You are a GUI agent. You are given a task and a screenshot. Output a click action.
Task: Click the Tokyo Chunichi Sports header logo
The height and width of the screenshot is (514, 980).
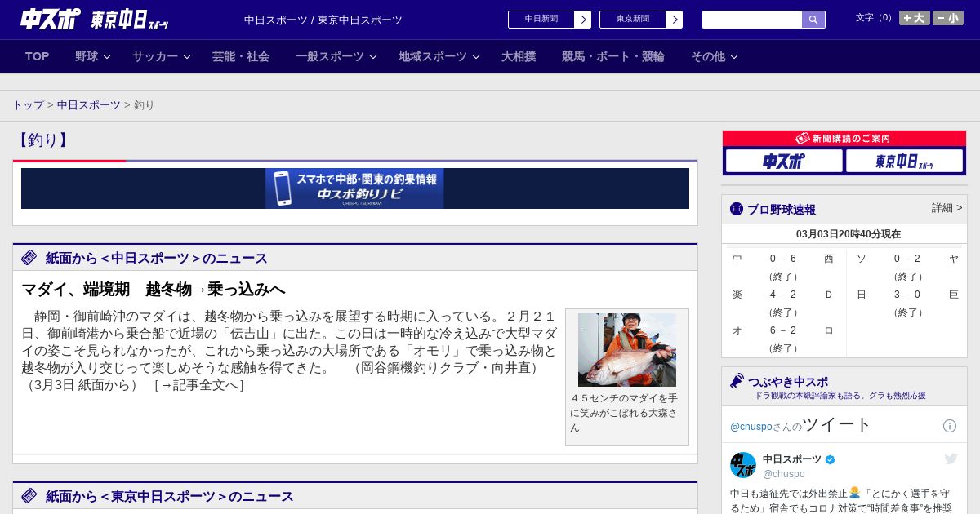pos(130,20)
